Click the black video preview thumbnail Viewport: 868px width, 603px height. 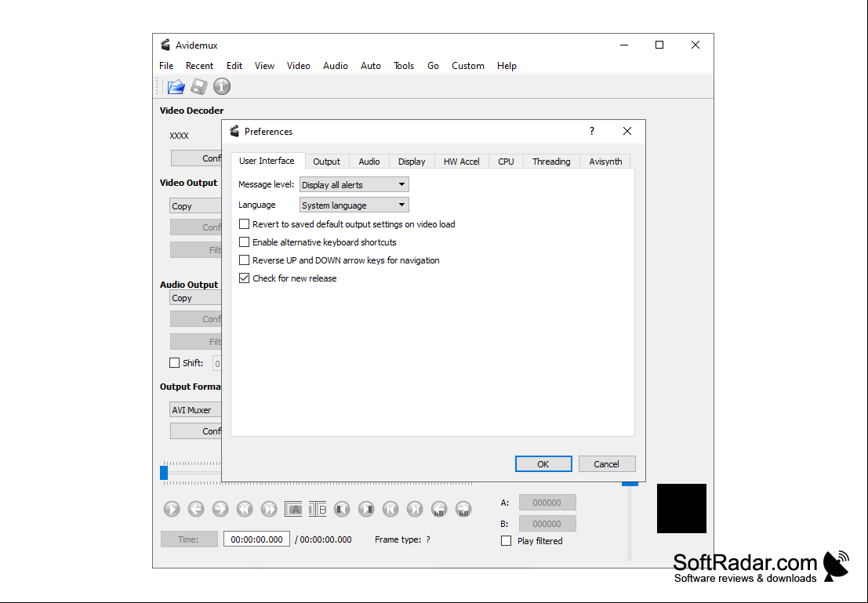(681, 508)
